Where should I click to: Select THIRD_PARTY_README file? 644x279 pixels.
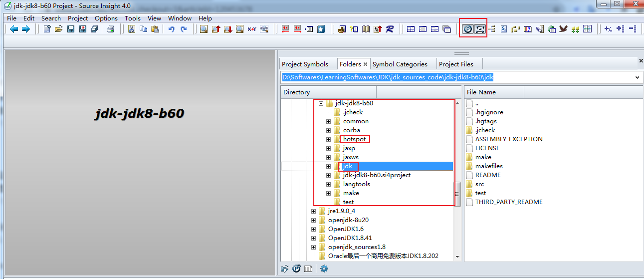click(x=509, y=202)
